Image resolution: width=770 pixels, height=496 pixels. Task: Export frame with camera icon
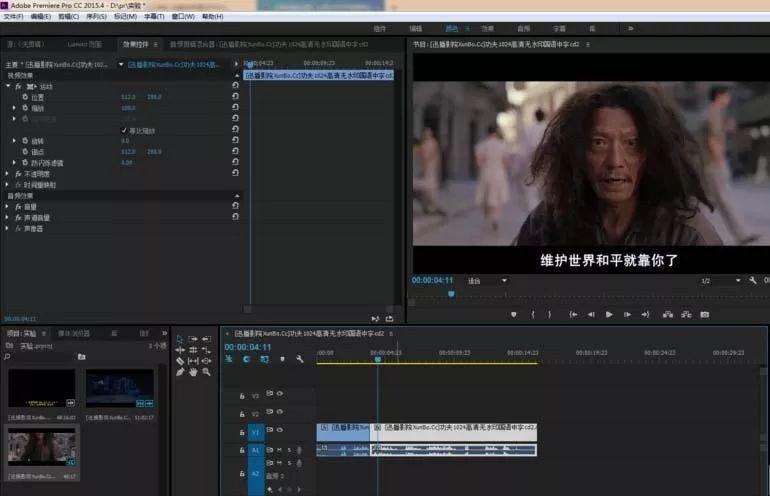tap(705, 314)
